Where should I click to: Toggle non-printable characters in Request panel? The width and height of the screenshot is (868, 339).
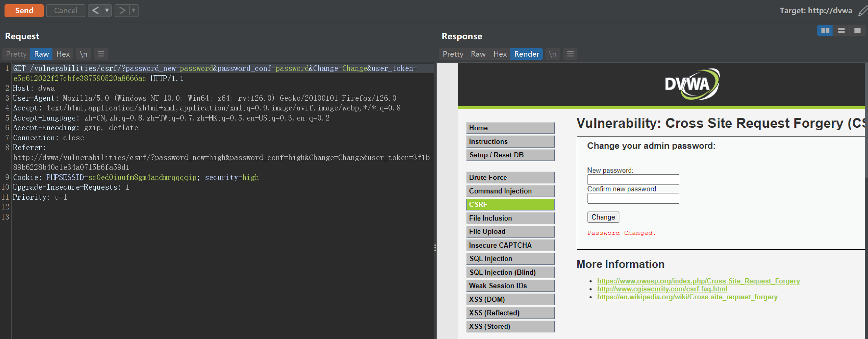[x=83, y=54]
